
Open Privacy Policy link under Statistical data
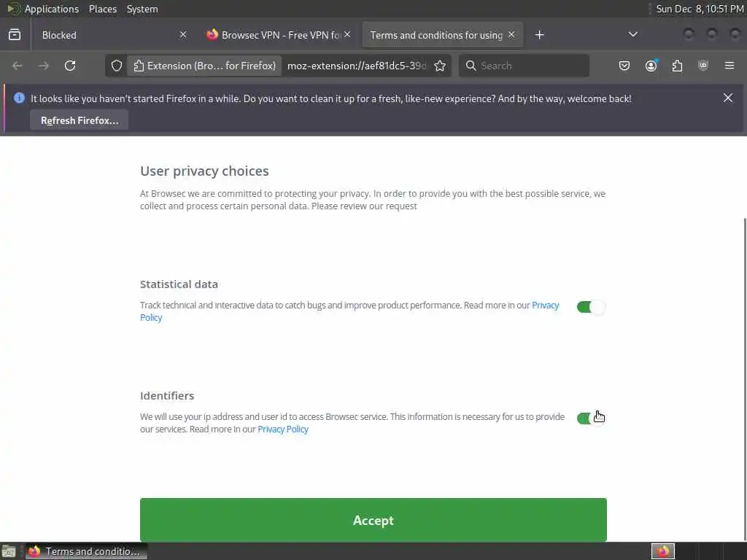tap(545, 306)
